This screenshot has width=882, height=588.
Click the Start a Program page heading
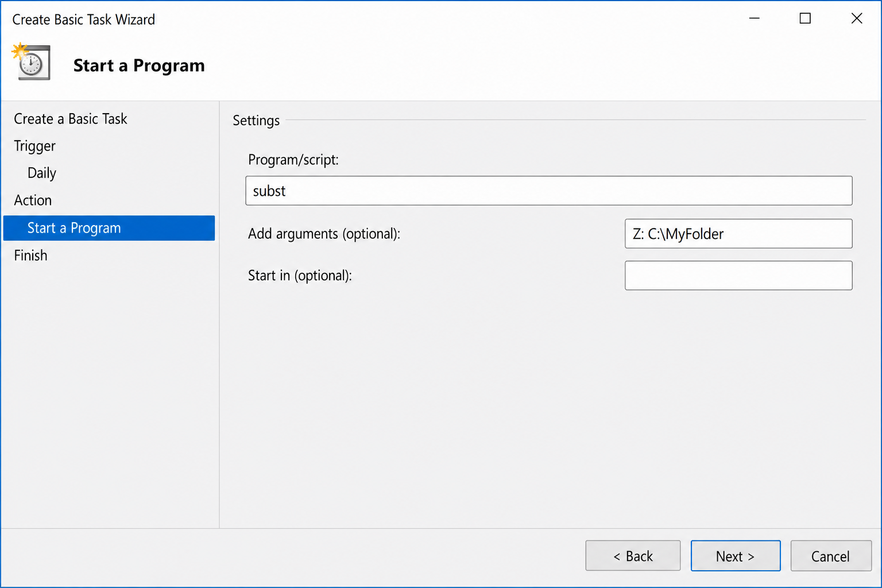click(139, 66)
